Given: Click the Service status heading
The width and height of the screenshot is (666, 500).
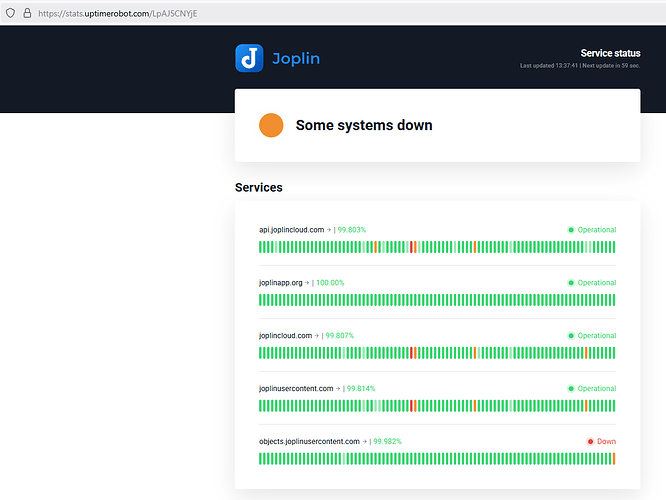Looking at the screenshot, I should click(610, 53).
